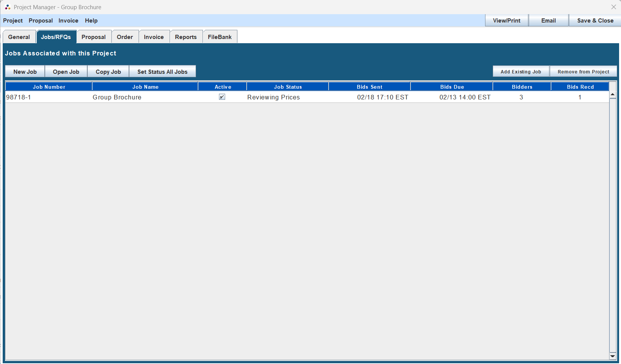The image size is (621, 364).
Task: Open the Proposal menu in the menu bar
Action: [x=41, y=21]
